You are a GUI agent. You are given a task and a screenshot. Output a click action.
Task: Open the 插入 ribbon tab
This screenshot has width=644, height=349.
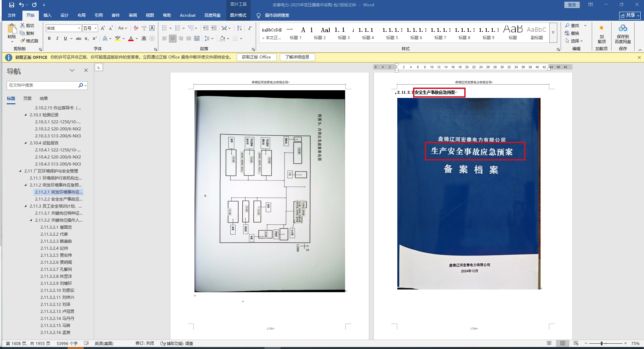[47, 15]
